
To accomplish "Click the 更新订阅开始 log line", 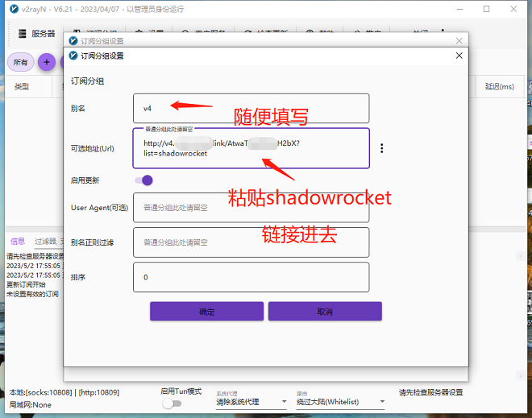I will [x=26, y=284].
